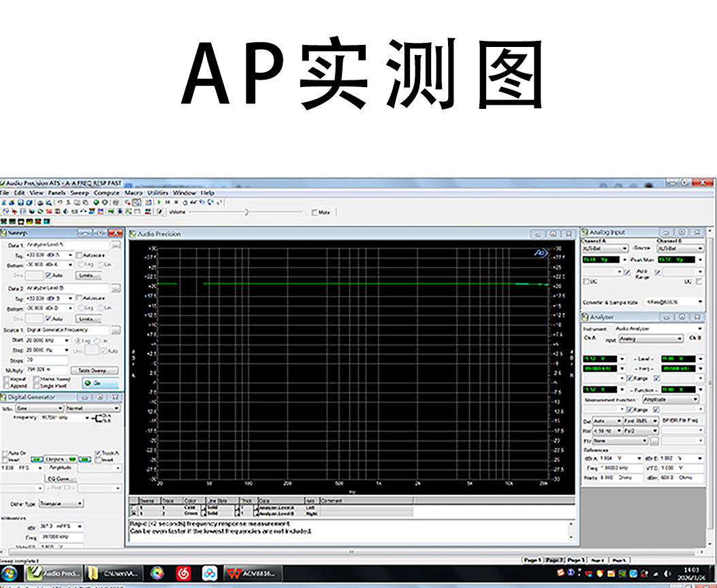
Task: Enable Auto On in Digital Generator
Action: [5, 453]
